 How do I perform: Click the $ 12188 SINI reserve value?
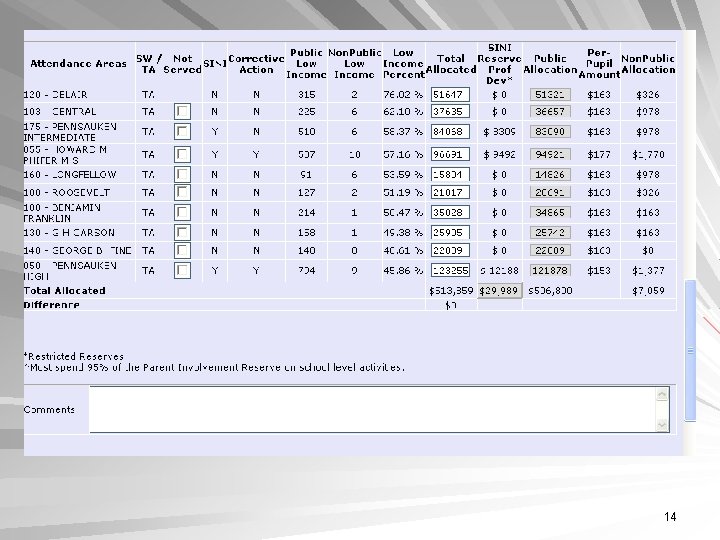[499, 270]
